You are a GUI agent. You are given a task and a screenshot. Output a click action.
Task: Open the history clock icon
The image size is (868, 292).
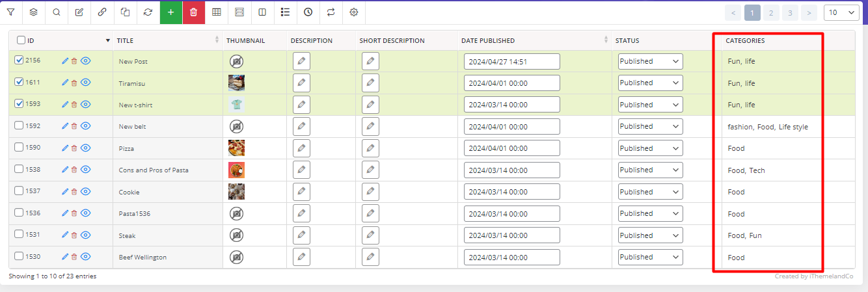pyautogui.click(x=308, y=12)
